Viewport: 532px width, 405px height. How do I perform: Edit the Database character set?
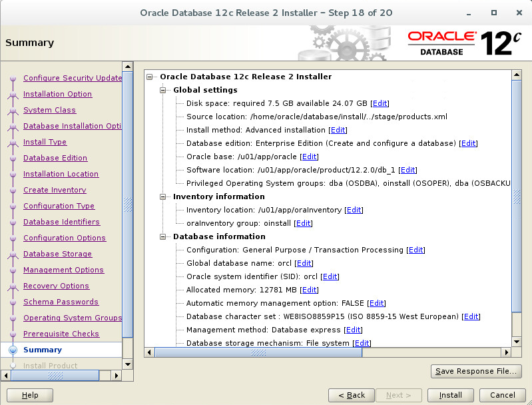(x=471, y=316)
